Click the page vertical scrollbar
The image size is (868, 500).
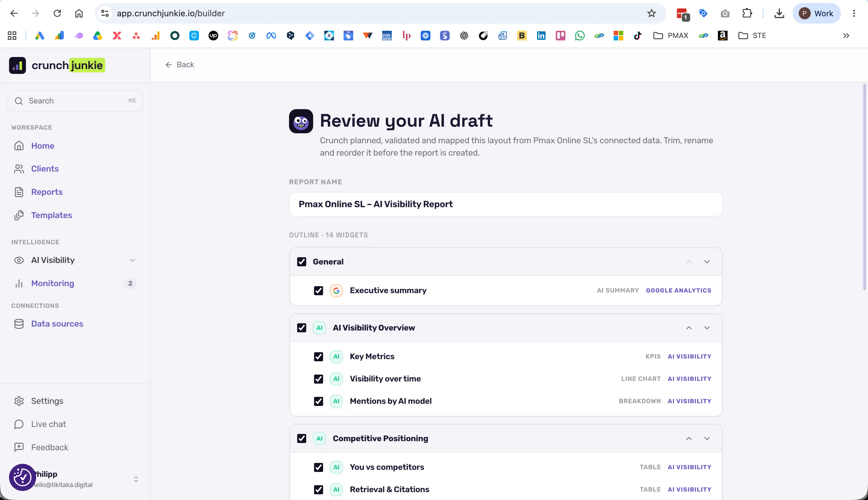(865, 187)
